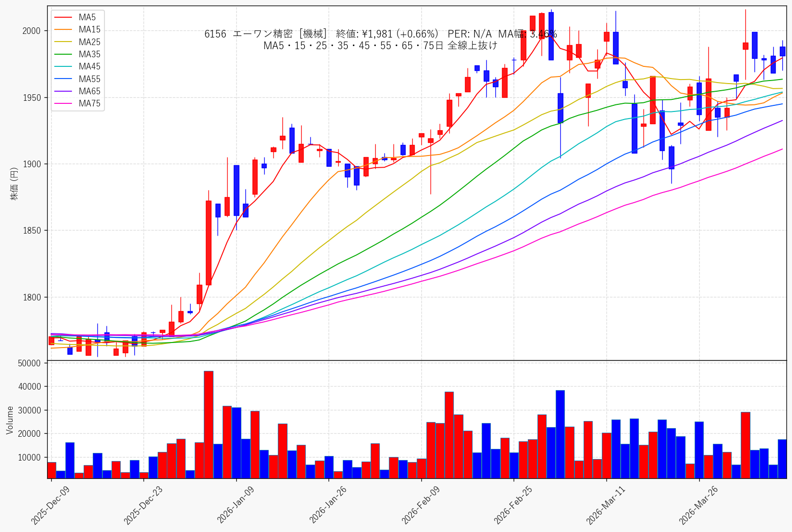This screenshot has width=792, height=532.
Task: Click the 1850 price axis label
Action: [x=31, y=231]
